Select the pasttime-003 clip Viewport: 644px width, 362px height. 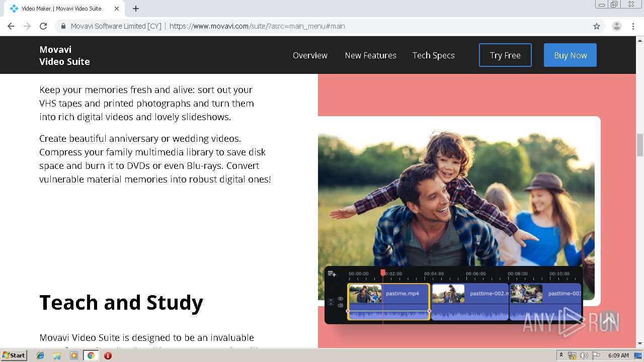pyautogui.click(x=545, y=301)
